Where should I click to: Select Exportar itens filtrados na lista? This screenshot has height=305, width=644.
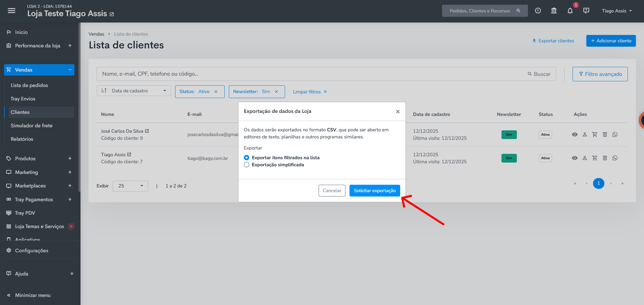tap(247, 158)
